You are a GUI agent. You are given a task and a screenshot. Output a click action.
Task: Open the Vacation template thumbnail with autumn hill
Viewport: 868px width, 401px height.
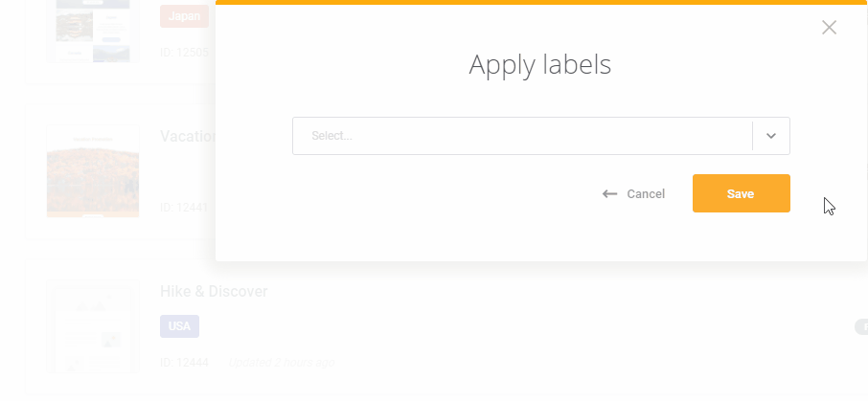tap(93, 171)
